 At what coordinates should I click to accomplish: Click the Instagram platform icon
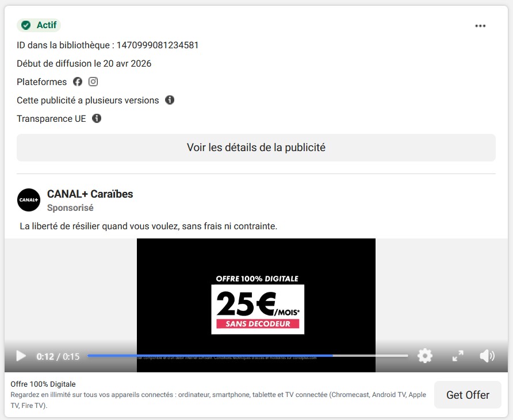tap(93, 82)
